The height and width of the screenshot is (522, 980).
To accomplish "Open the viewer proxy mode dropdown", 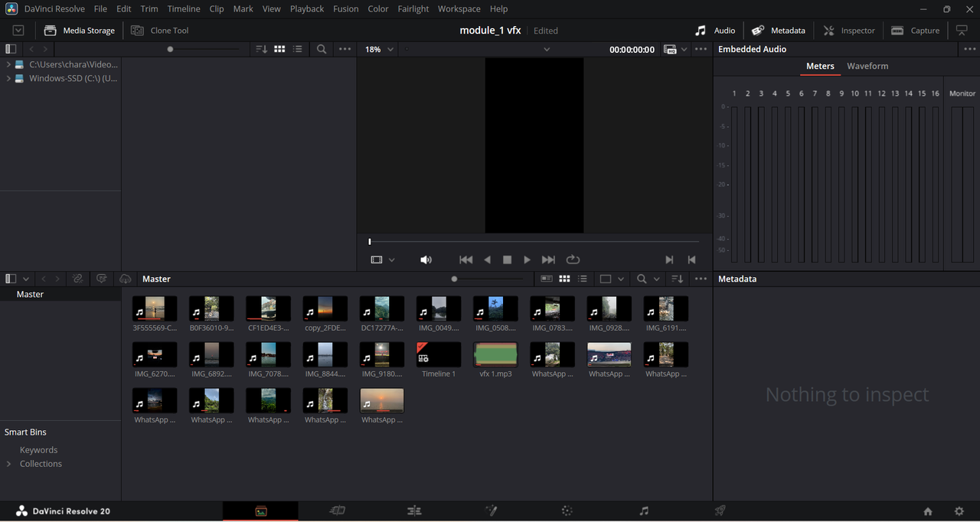I will 676,49.
